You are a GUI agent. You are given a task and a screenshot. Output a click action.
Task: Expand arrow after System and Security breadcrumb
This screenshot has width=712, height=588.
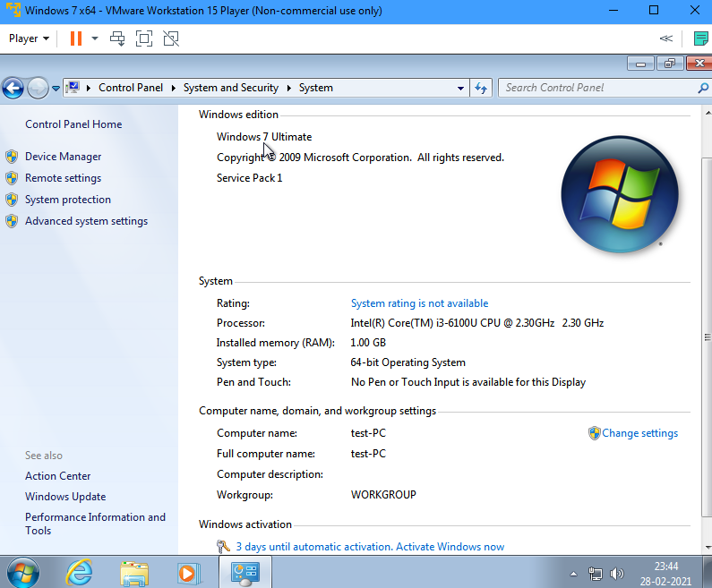[x=288, y=88]
